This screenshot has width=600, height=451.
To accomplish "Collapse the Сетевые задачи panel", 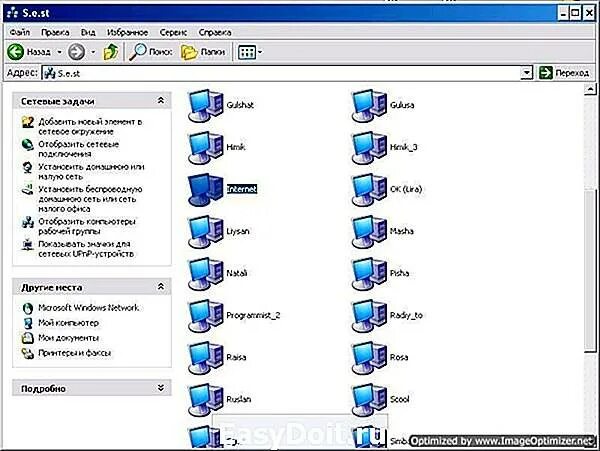I will pyautogui.click(x=161, y=101).
